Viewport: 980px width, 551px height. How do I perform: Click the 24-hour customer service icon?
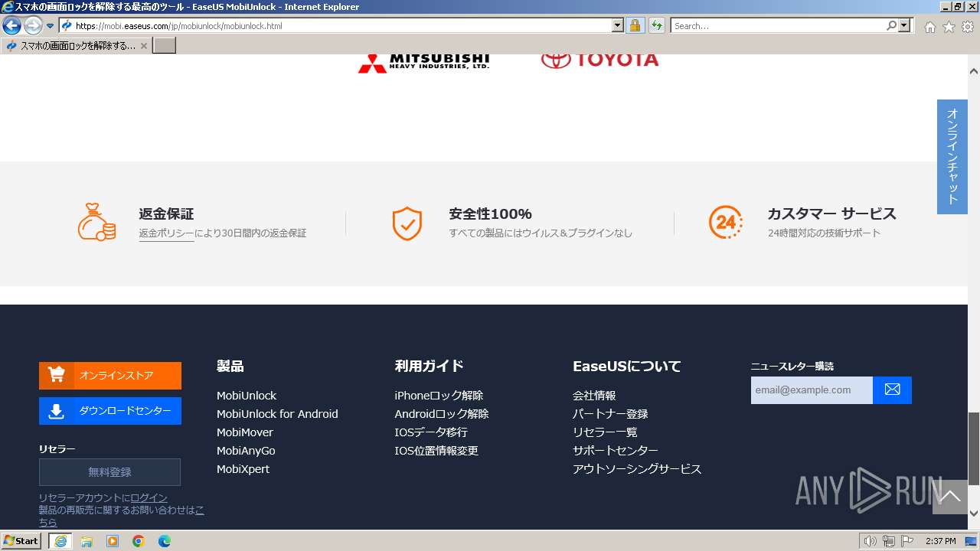click(x=725, y=223)
